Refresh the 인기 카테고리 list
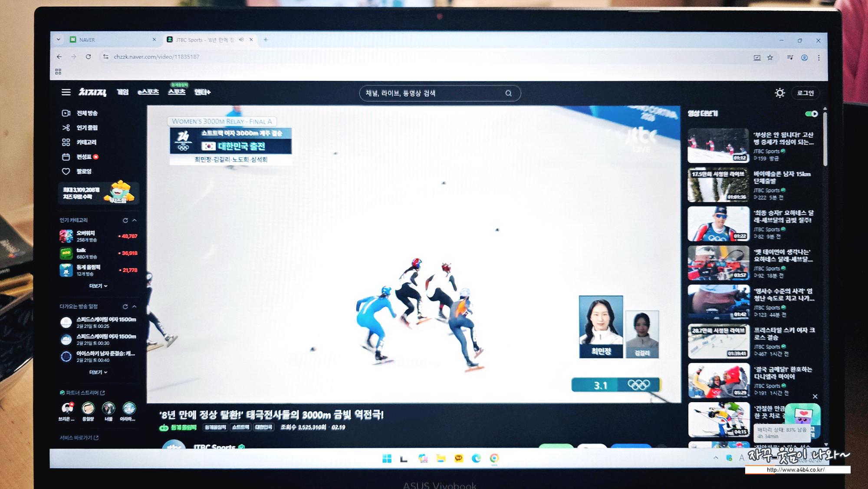This screenshot has width=868, height=489. 125,220
